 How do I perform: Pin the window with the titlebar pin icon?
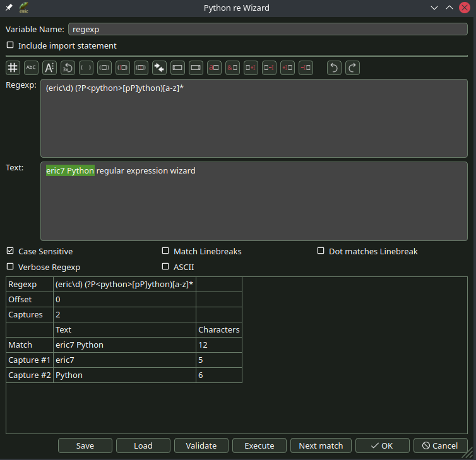coord(9,8)
